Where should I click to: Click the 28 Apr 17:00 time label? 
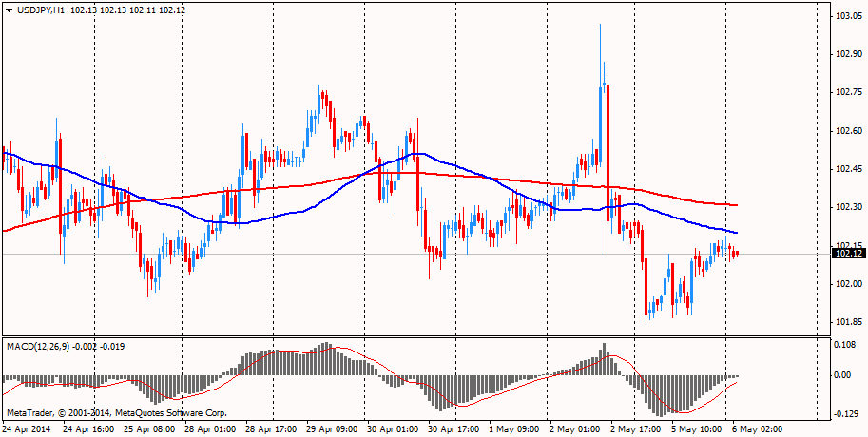pyautogui.click(x=271, y=429)
